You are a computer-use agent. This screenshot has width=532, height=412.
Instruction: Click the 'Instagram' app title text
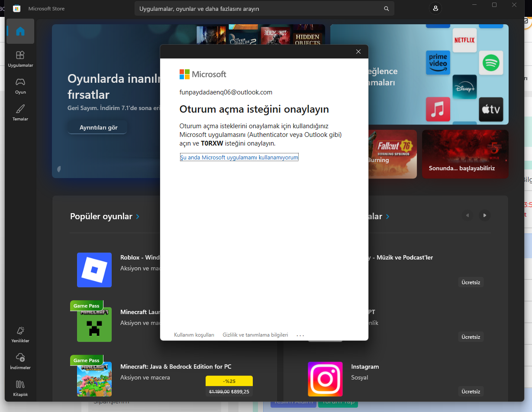[x=365, y=367]
